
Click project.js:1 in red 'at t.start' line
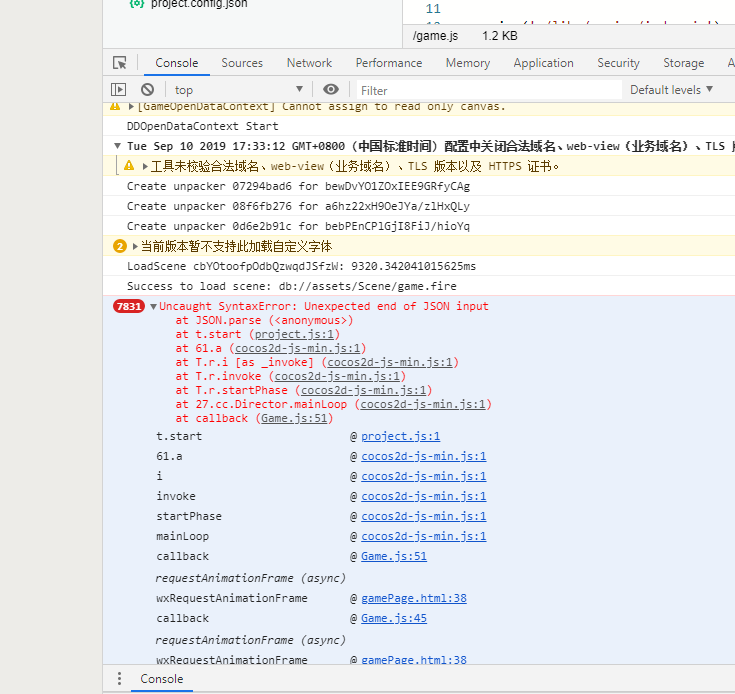[294, 335]
